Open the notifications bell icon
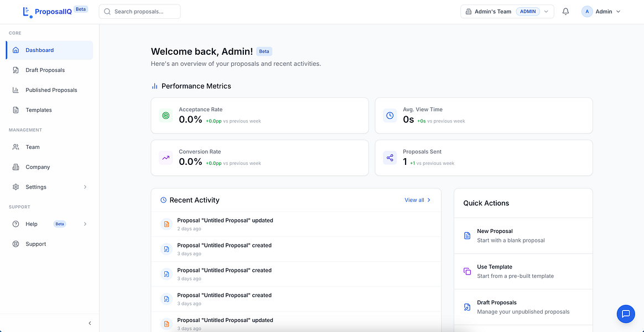Image resolution: width=644 pixels, height=332 pixels. 565,12
